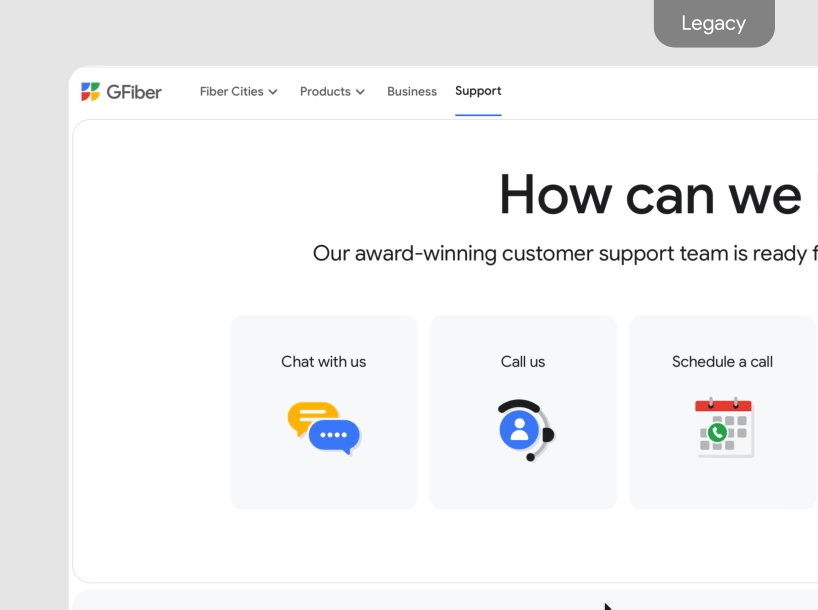
Task: Click the calendar phone icon
Action: point(724,427)
